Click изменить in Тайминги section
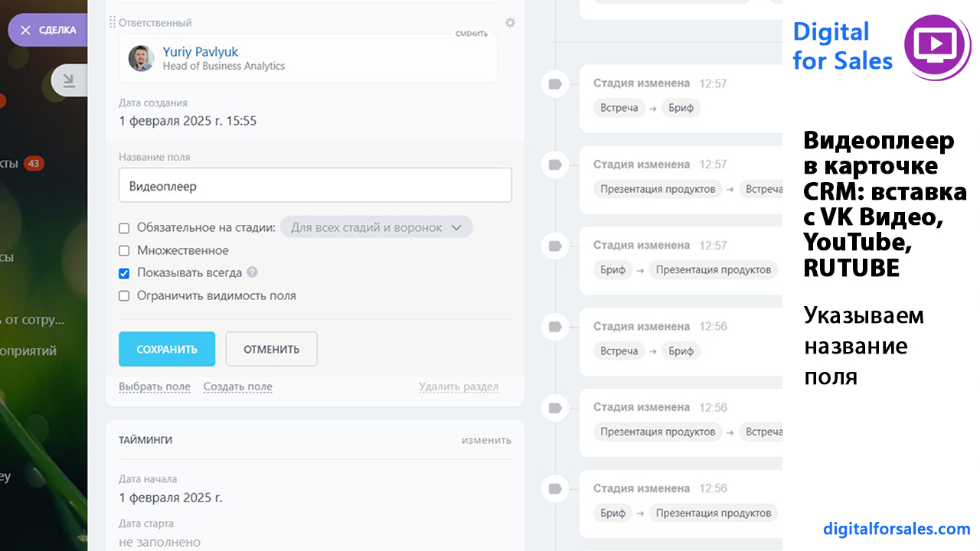 [486, 440]
